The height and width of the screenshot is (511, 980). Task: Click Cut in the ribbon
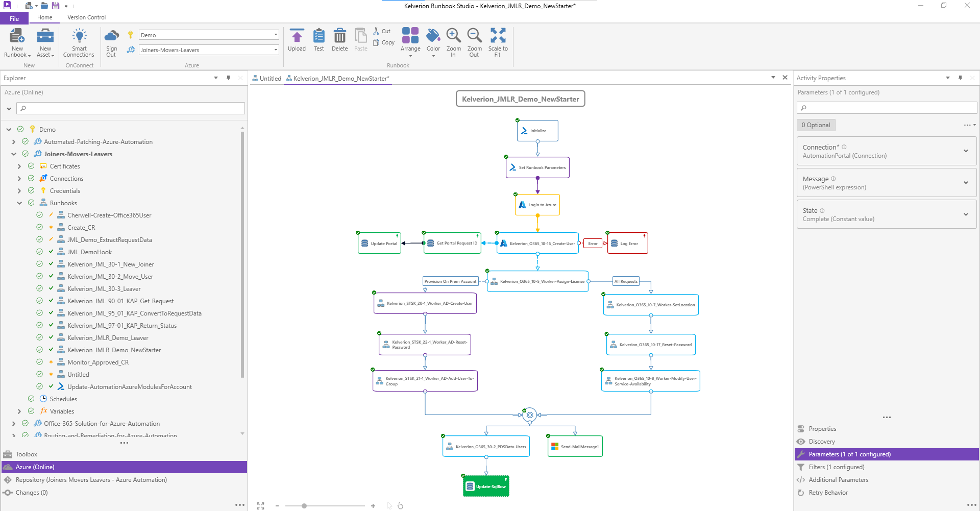382,31
